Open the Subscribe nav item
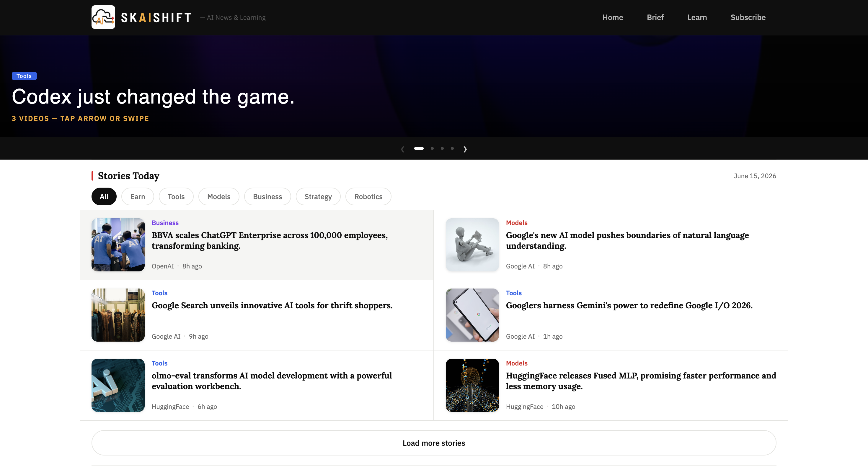Viewport: 868px width, 472px height. click(x=748, y=17)
